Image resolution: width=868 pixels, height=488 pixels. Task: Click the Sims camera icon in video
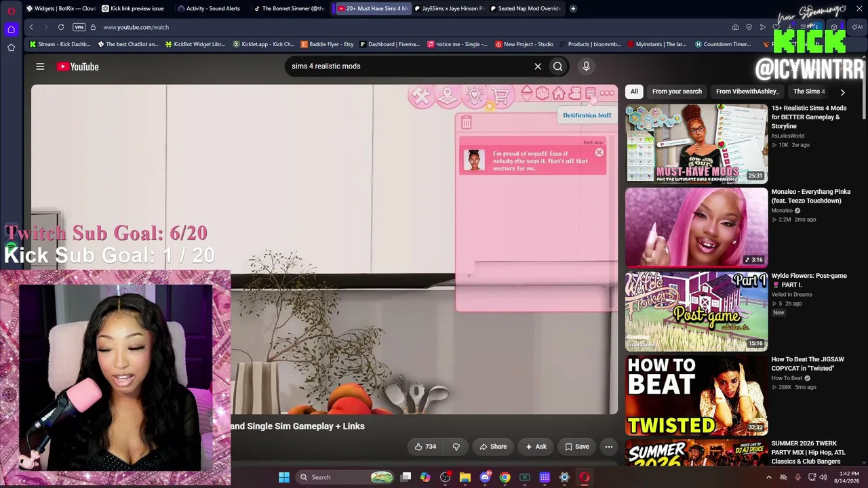(575, 94)
